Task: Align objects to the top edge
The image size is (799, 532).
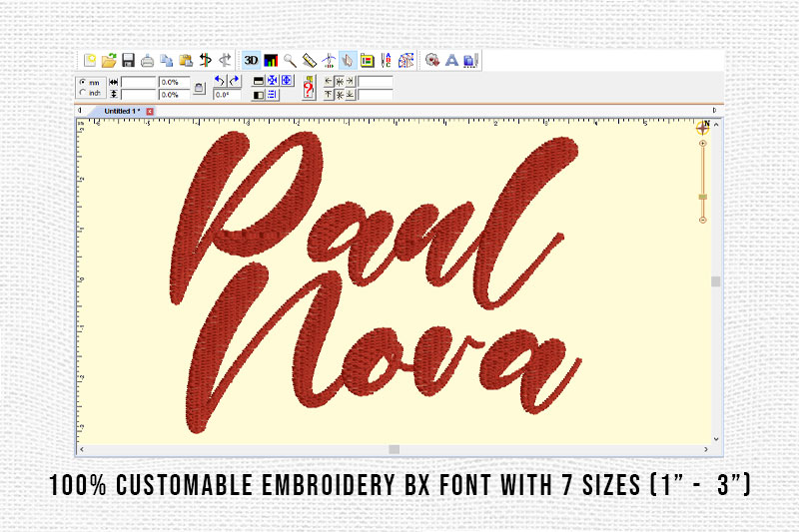Action: (x=329, y=95)
